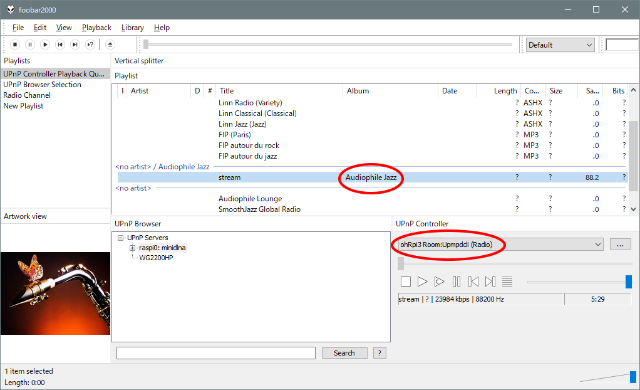Click the ... button beside renderer dropdown
Viewport: 640px width, 390px height.
[620, 244]
